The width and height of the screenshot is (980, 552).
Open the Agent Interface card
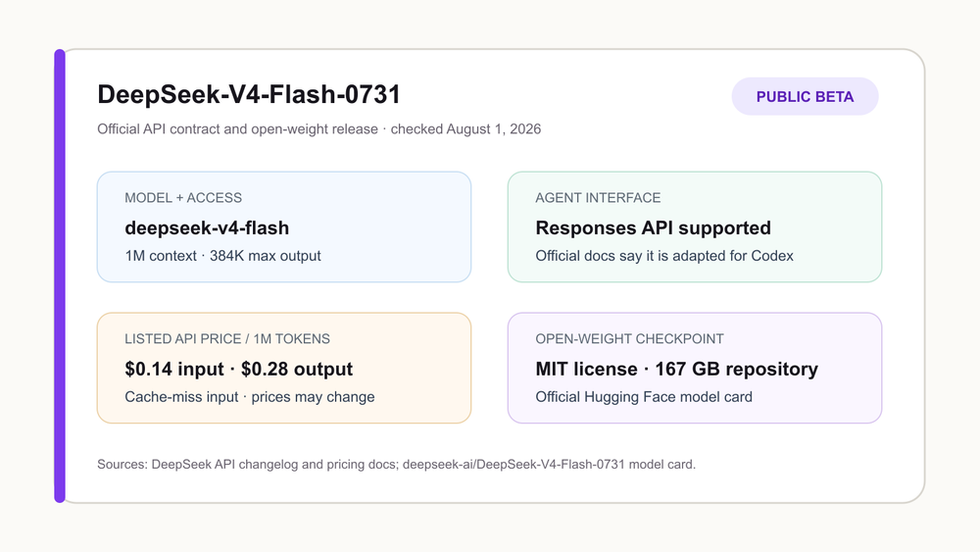[x=695, y=226]
